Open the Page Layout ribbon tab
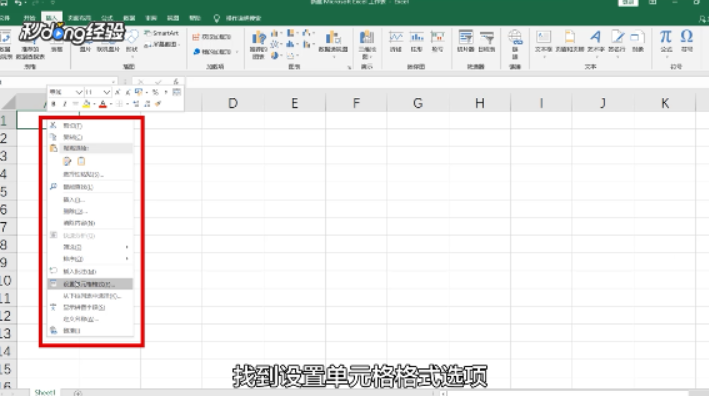The width and height of the screenshot is (709, 396). pos(79,18)
